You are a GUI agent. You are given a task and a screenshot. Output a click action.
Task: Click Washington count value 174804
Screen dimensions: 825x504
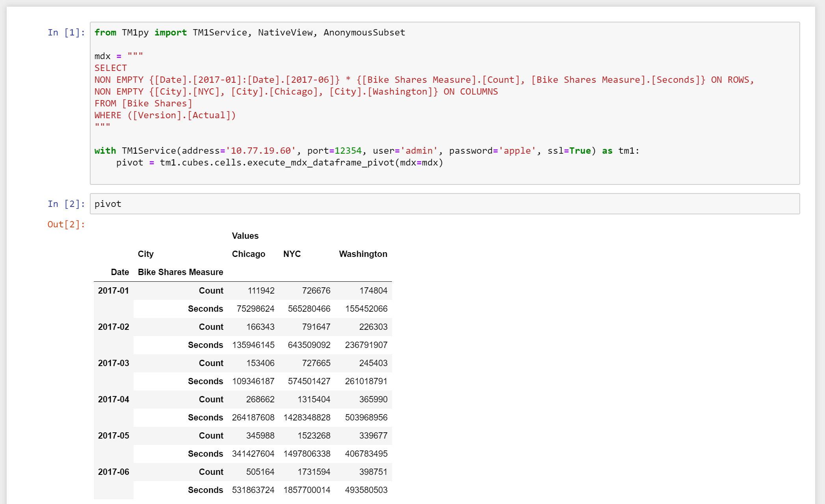click(373, 290)
